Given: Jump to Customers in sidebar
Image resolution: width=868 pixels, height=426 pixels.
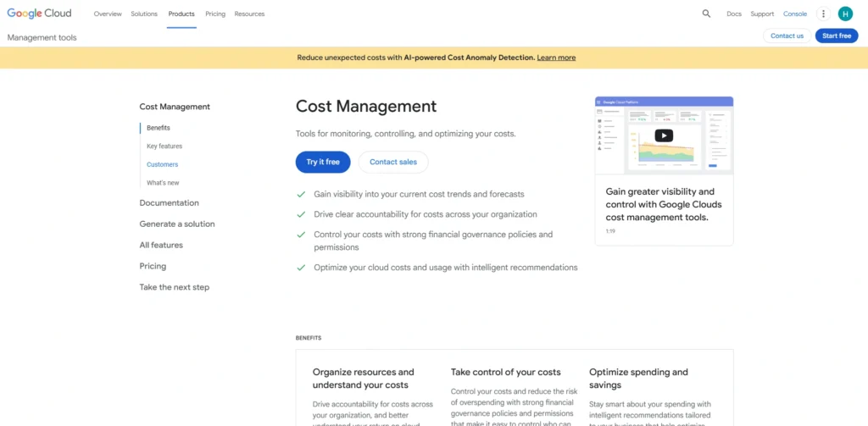Looking at the screenshot, I should tap(162, 164).
